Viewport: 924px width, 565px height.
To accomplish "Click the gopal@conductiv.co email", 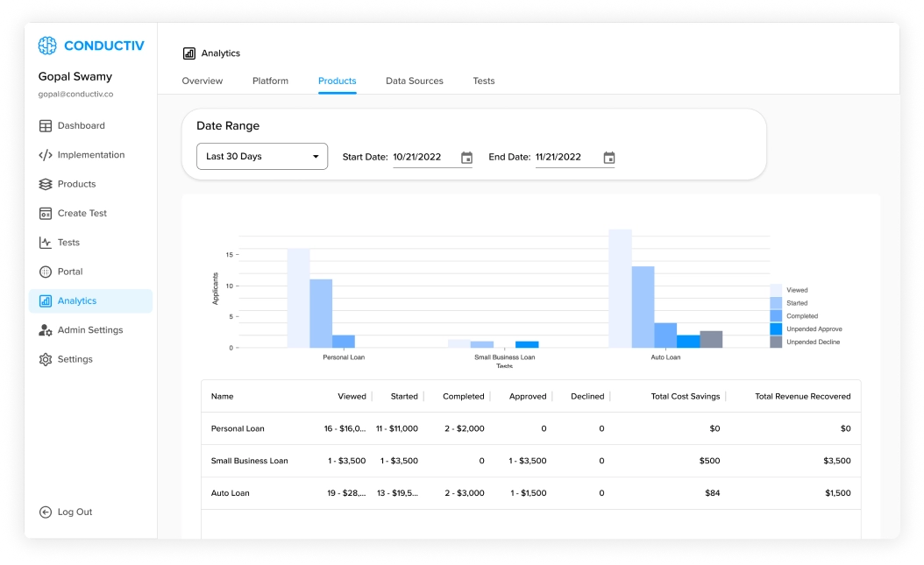I will pos(75,95).
